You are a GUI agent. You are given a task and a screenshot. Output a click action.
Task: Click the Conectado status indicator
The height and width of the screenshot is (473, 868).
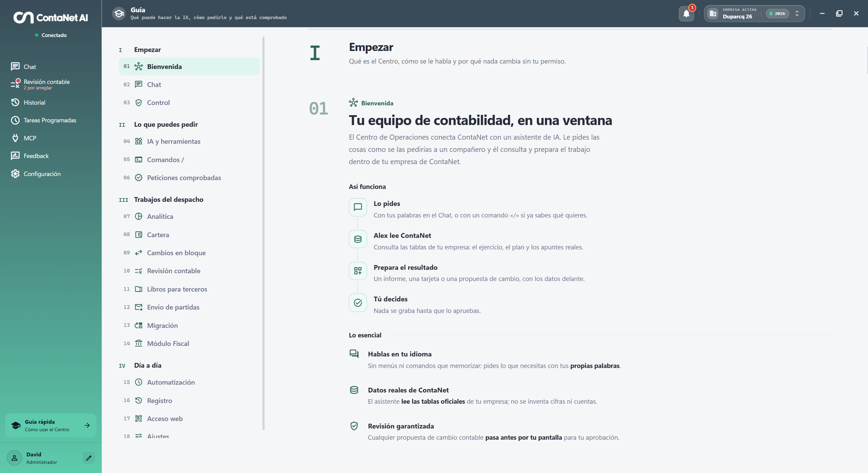click(51, 35)
